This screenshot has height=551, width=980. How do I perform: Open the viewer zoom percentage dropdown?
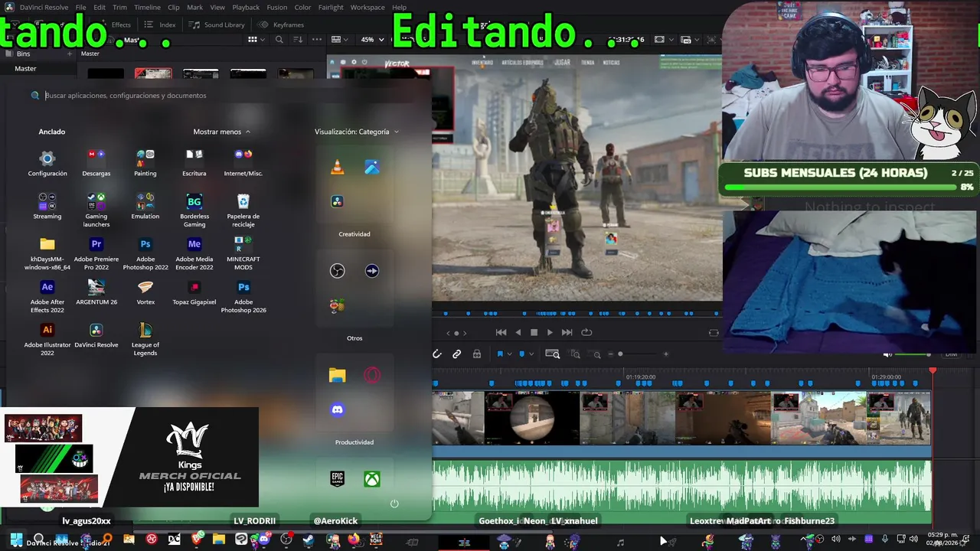point(373,40)
